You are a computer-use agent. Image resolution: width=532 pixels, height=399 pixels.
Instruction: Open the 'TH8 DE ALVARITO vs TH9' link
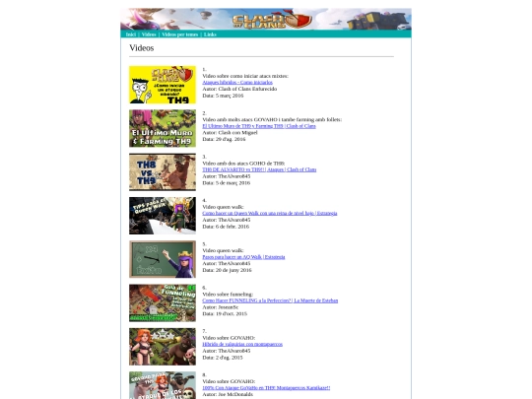[x=259, y=169]
